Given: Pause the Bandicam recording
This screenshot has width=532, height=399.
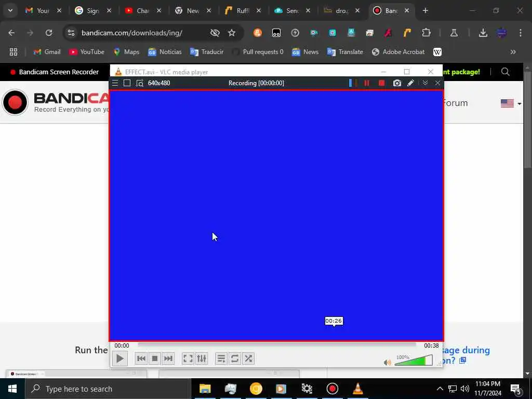Looking at the screenshot, I should tap(367, 83).
